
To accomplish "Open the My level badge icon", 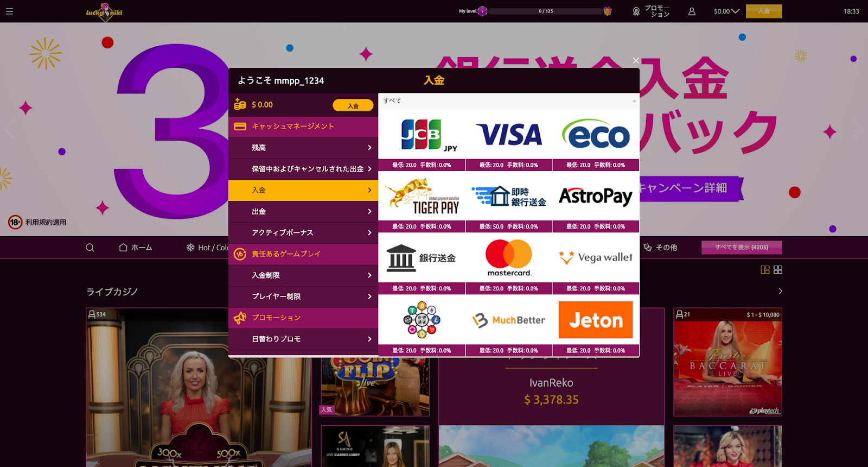I will pyautogui.click(x=482, y=11).
